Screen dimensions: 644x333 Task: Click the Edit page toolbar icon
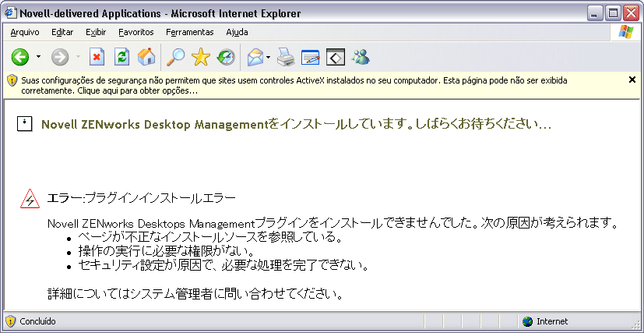click(310, 57)
